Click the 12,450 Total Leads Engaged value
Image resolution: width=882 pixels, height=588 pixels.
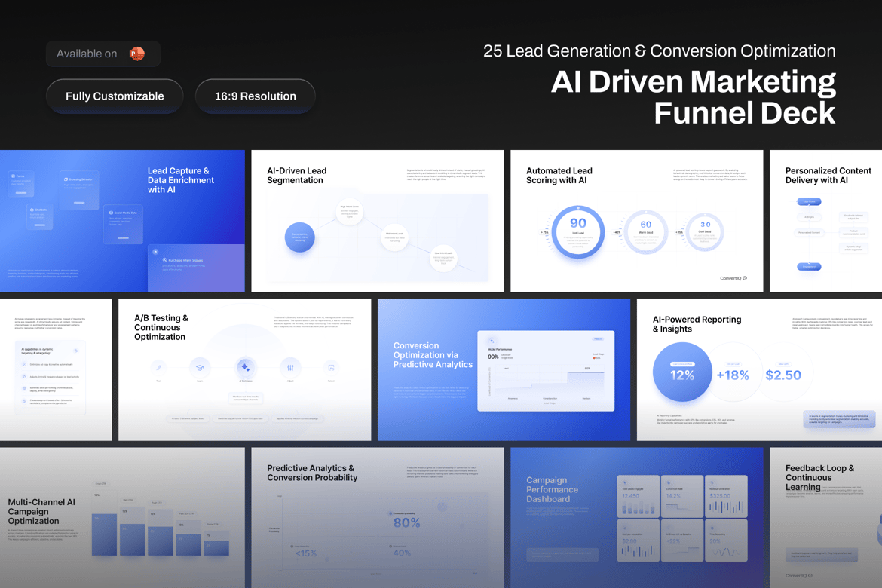pos(630,496)
